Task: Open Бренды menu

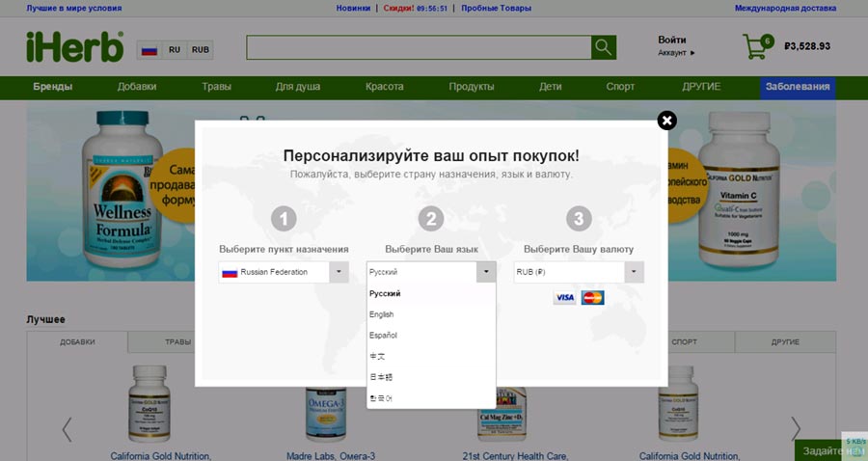Action: coord(53,87)
